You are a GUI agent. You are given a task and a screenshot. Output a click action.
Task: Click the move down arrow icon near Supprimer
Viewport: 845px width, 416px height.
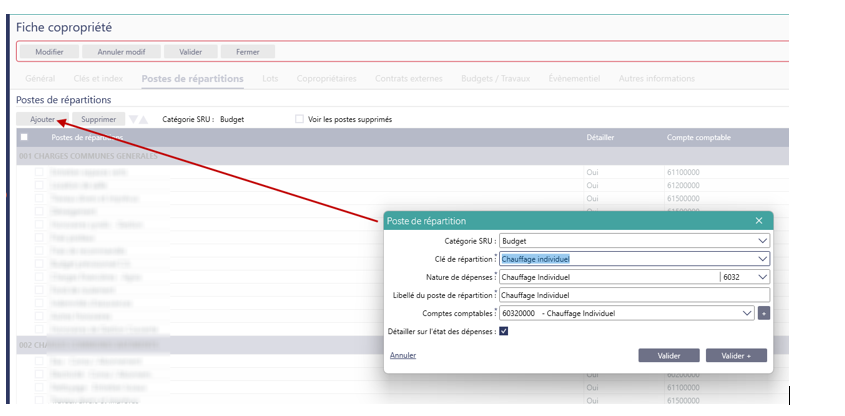(x=133, y=120)
